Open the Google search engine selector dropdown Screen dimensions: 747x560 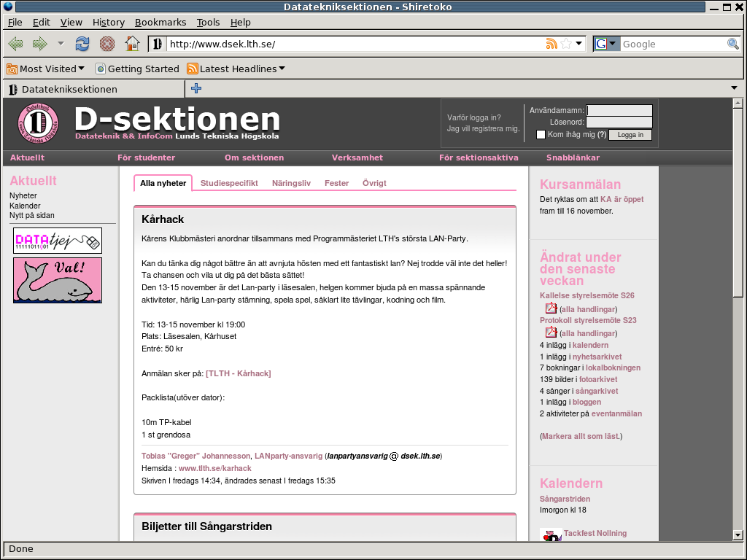(607, 44)
